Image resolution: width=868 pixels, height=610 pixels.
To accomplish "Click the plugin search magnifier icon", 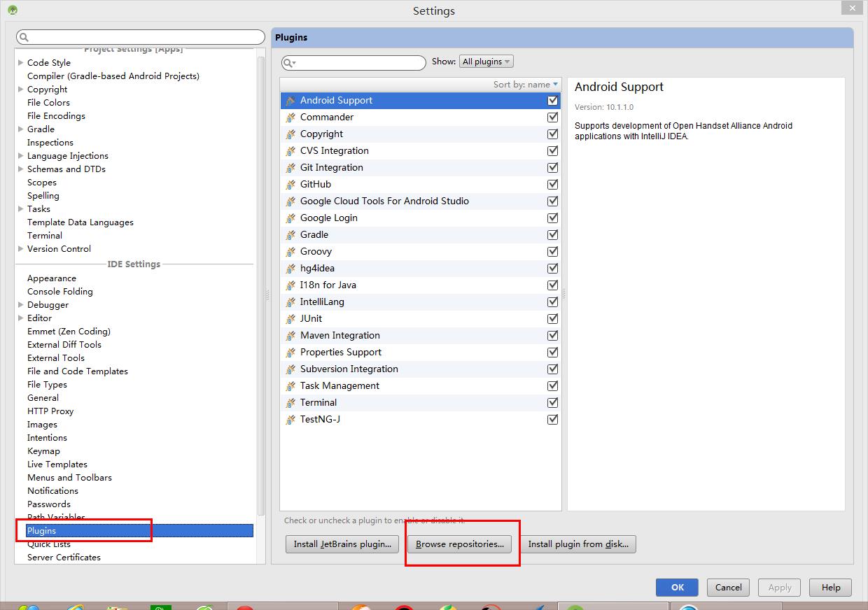I will pyautogui.click(x=289, y=63).
